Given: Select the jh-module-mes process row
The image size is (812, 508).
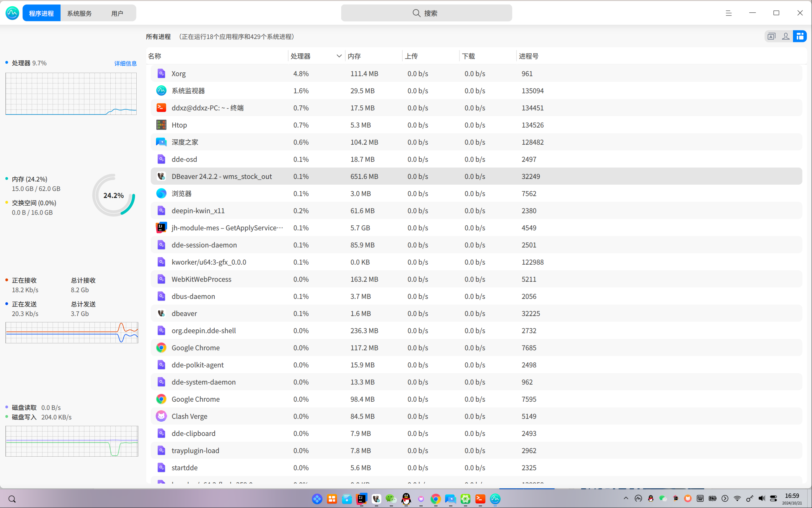Looking at the screenshot, I should click(x=476, y=228).
